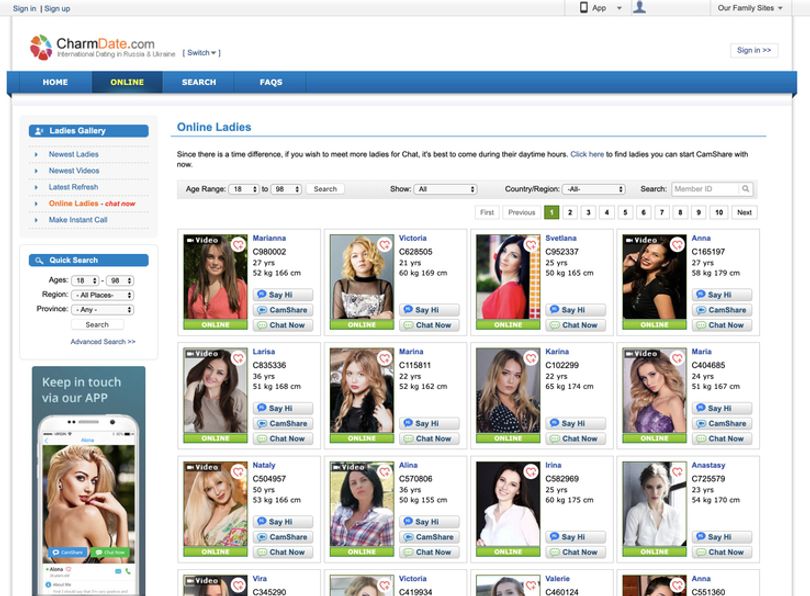The height and width of the screenshot is (596, 810).
Task: Go to the HOME tab
Action: click(x=55, y=82)
